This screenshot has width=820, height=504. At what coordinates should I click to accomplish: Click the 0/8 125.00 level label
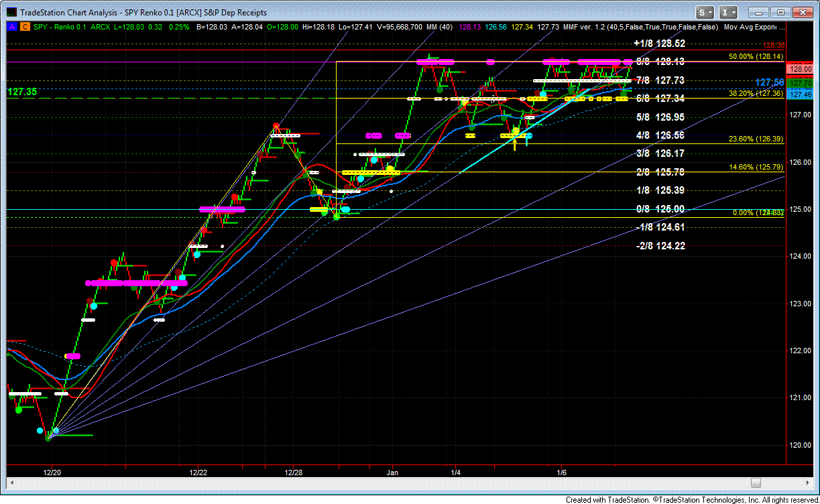tap(660, 209)
